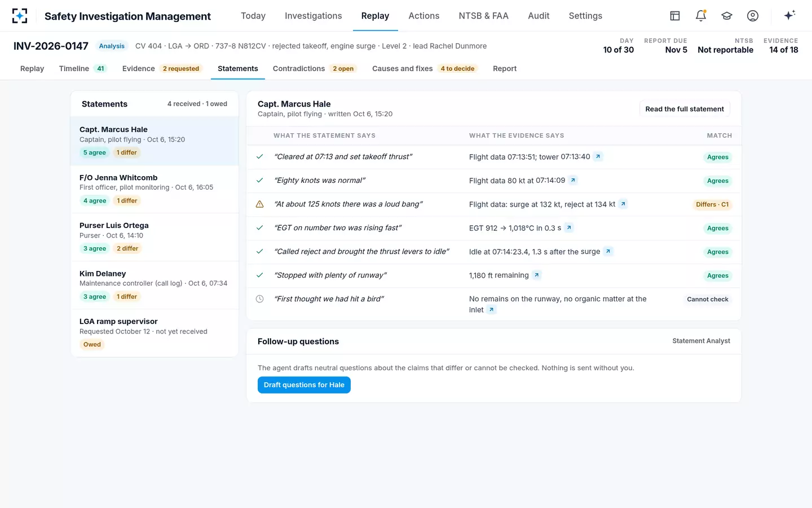Open evidence link for Idle at 07:14:23.4

pos(608,251)
